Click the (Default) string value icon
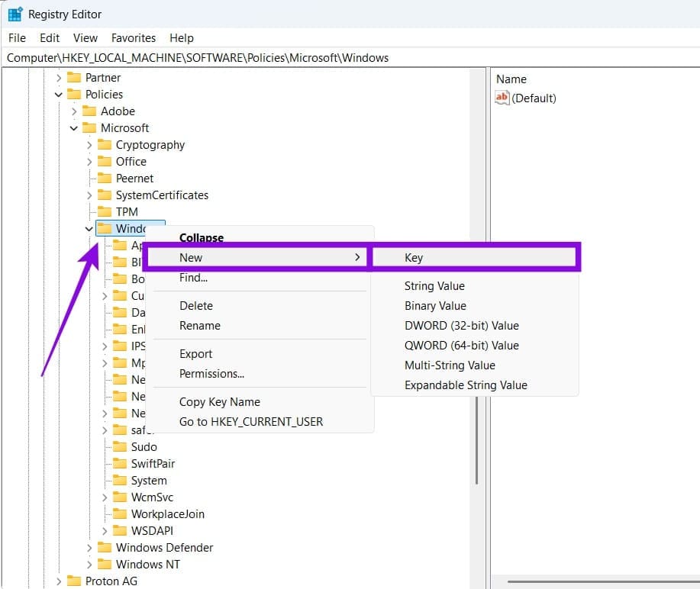Viewport: 700px width, 589px height. [502, 98]
